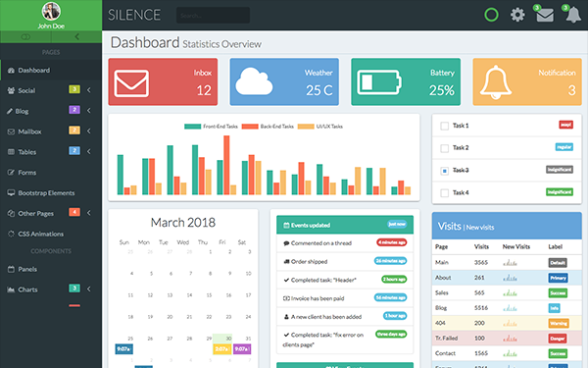Open Mailbox menu item

coord(51,131)
